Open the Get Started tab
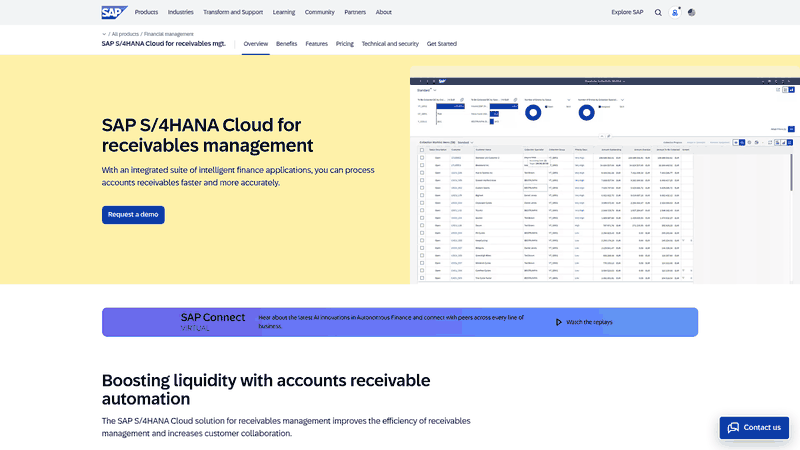The height and width of the screenshot is (450, 800). pyautogui.click(x=441, y=44)
